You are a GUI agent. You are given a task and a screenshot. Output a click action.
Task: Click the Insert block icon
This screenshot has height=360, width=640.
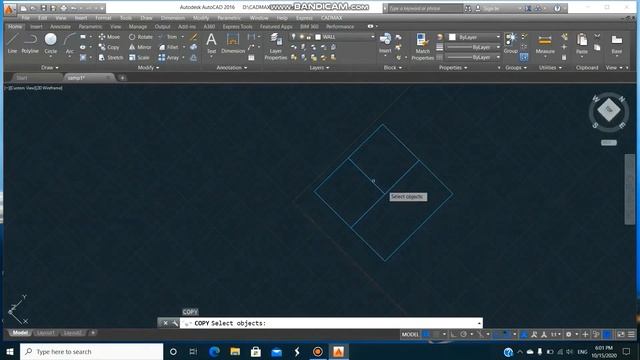385,43
